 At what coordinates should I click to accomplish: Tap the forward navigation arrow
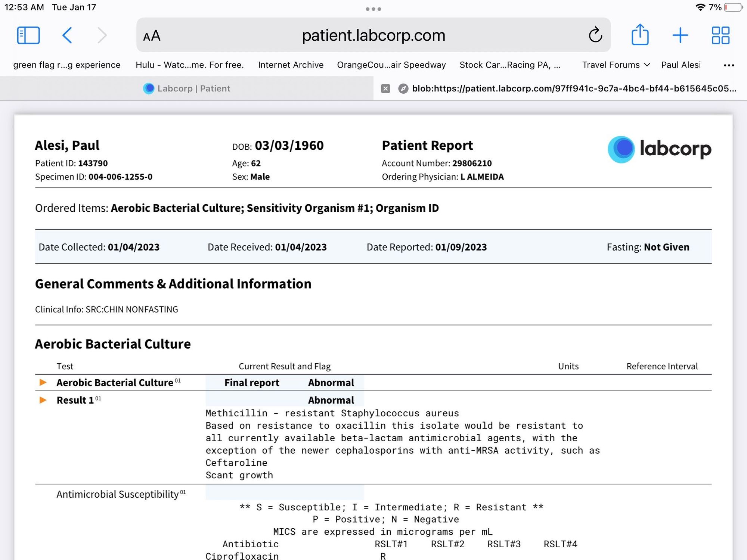102,35
